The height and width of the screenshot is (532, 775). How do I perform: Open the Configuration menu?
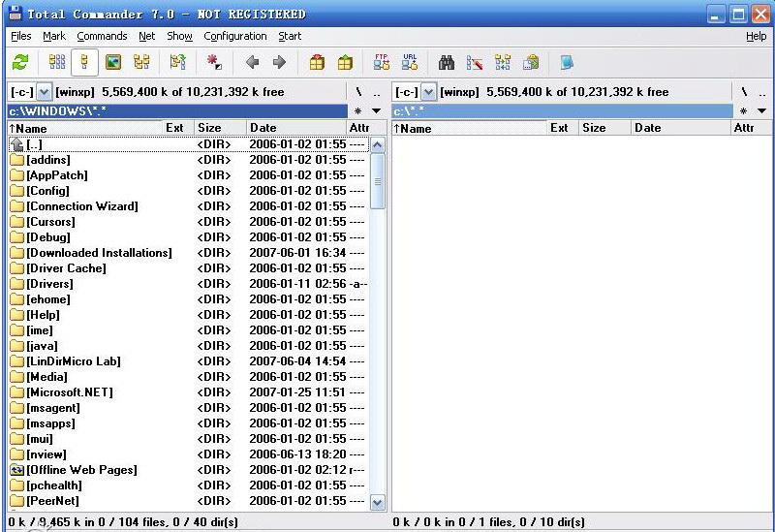235,36
